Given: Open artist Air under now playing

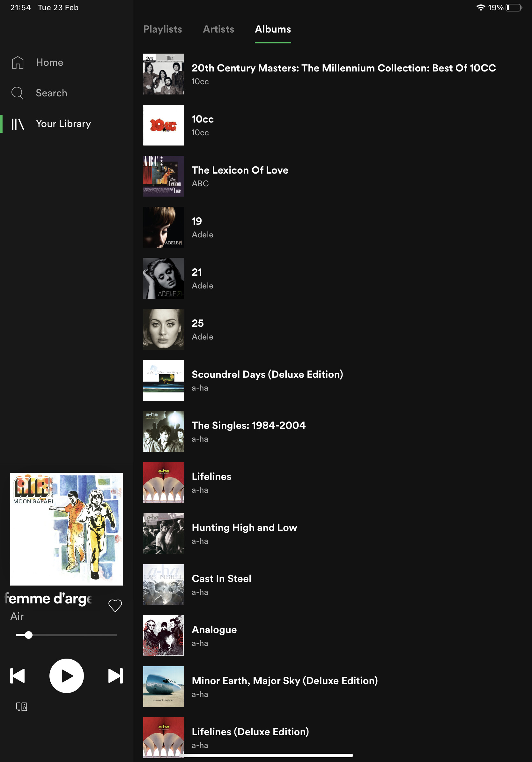Looking at the screenshot, I should [x=17, y=616].
